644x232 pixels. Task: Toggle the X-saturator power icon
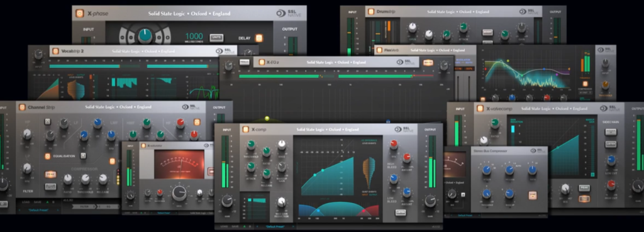[x=143, y=146]
